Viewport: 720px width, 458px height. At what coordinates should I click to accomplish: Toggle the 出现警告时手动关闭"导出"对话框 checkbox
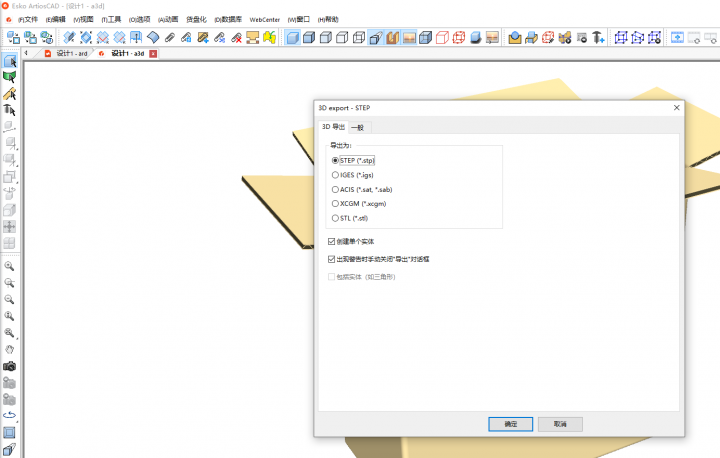coord(332,258)
